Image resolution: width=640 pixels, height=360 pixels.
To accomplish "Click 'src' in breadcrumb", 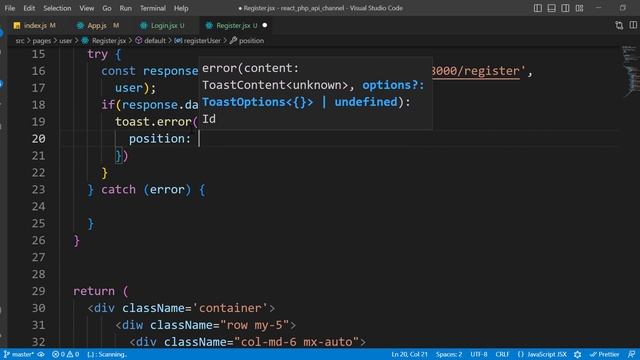I will pyautogui.click(x=20, y=41).
